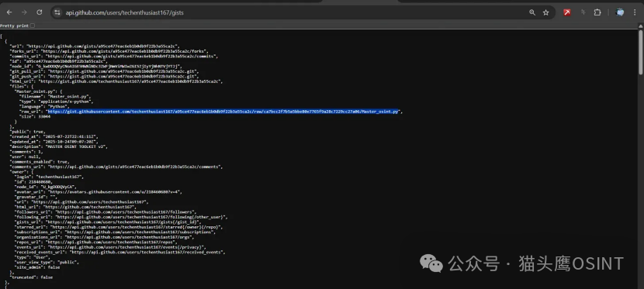The image size is (644, 289).
Task: Toggle the Pretty print checkbox
Action: [x=33, y=26]
